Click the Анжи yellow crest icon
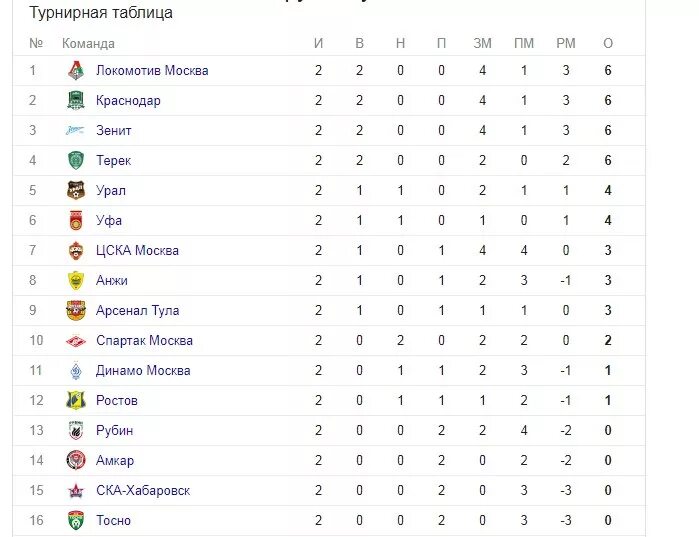 (x=76, y=280)
